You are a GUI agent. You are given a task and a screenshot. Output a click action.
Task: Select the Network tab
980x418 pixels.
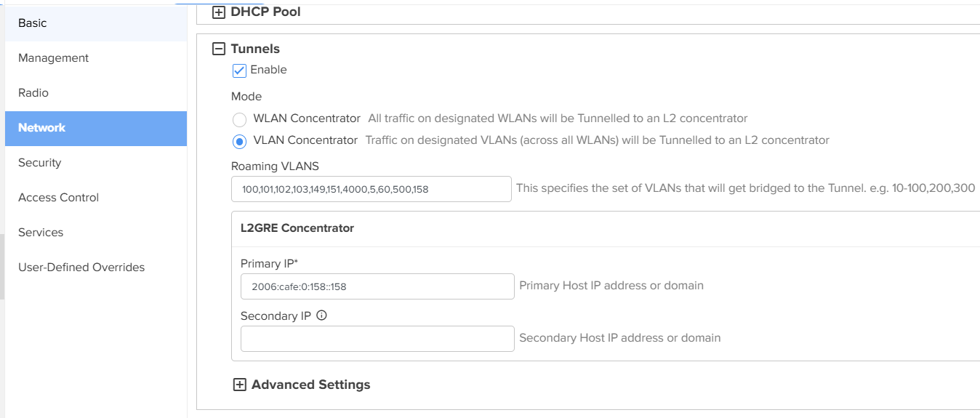tap(42, 128)
